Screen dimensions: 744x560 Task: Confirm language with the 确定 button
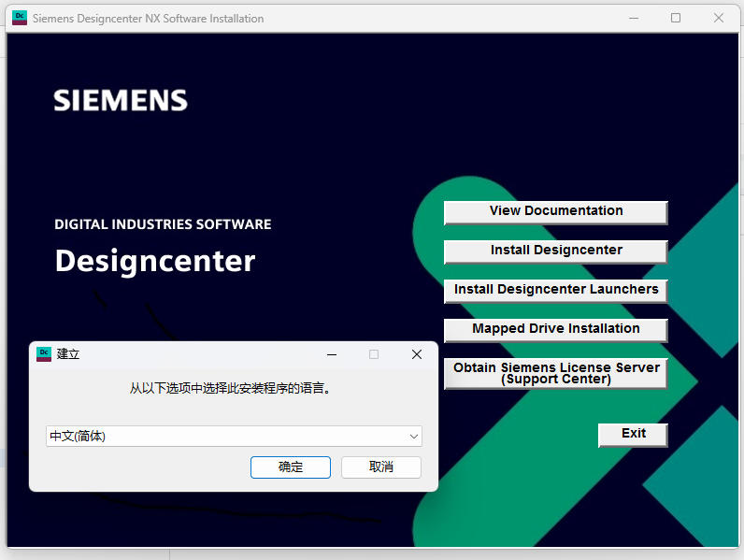click(291, 467)
